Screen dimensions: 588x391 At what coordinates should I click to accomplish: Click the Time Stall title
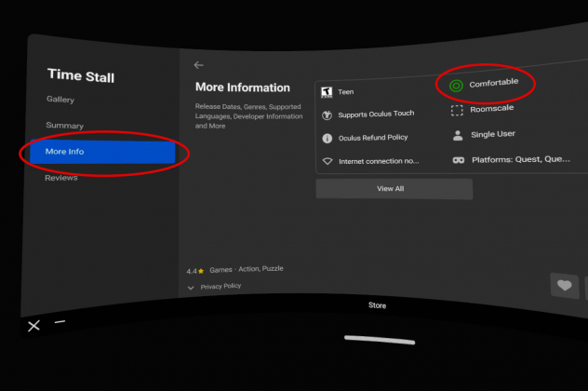coord(81,75)
